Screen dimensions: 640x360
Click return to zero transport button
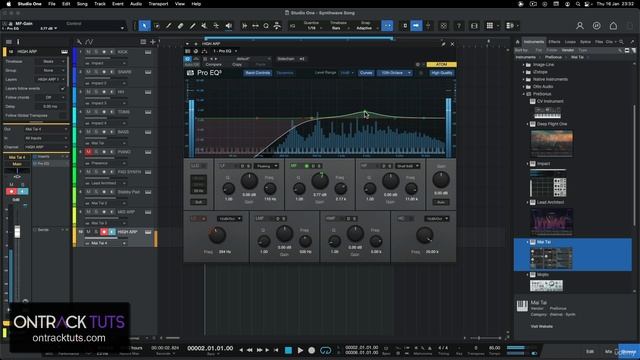pos(277,350)
